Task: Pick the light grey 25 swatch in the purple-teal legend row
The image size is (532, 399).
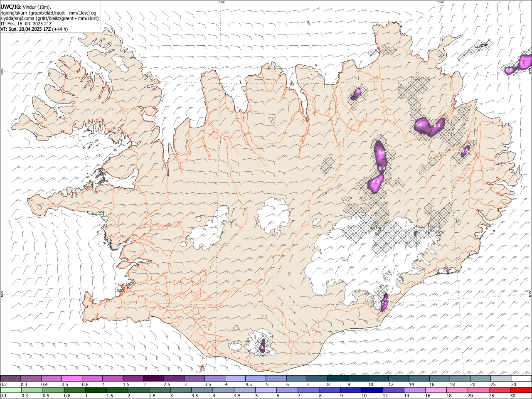Action: 501,379
